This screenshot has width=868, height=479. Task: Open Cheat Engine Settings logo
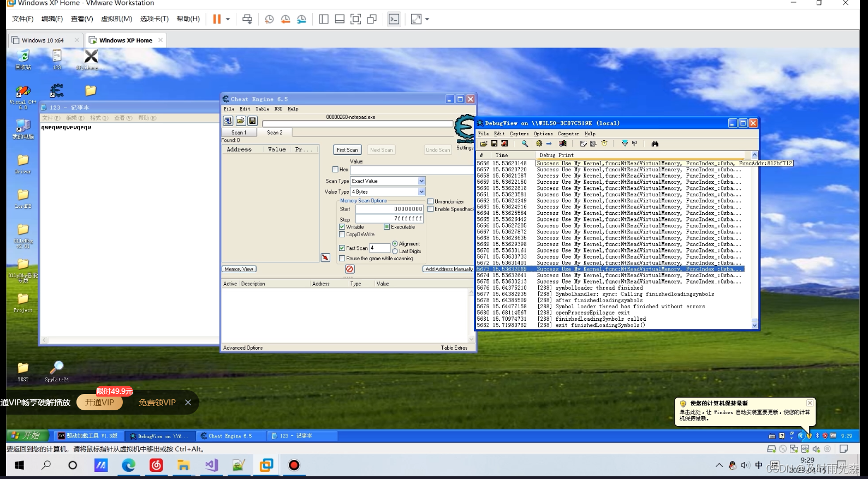pyautogui.click(x=465, y=129)
